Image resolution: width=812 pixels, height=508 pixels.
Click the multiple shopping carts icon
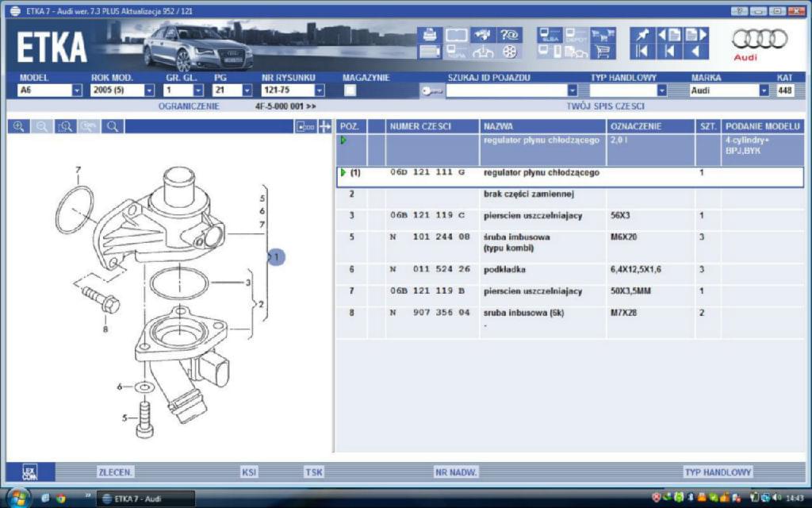[603, 35]
